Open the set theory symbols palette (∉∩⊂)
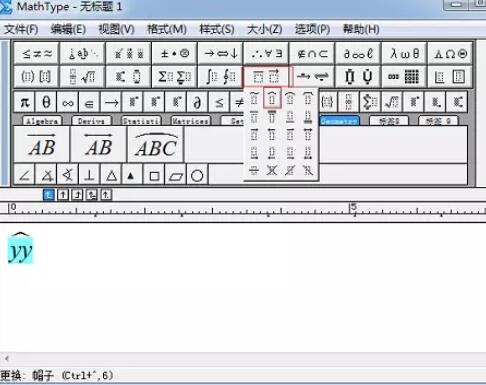The height and width of the screenshot is (385, 486). [312, 53]
